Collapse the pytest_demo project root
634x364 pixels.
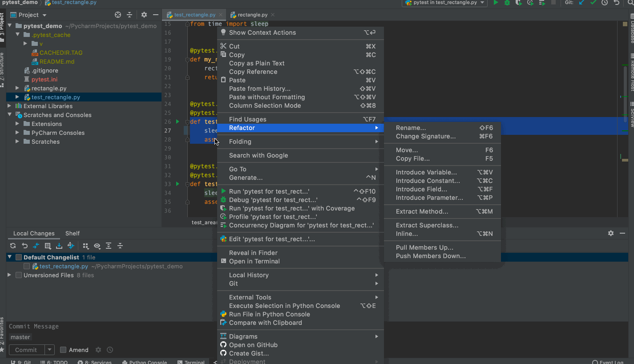point(10,26)
